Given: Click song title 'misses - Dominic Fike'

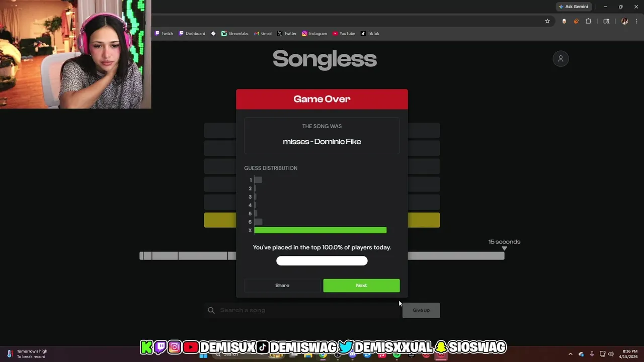Looking at the screenshot, I should pyautogui.click(x=322, y=142).
